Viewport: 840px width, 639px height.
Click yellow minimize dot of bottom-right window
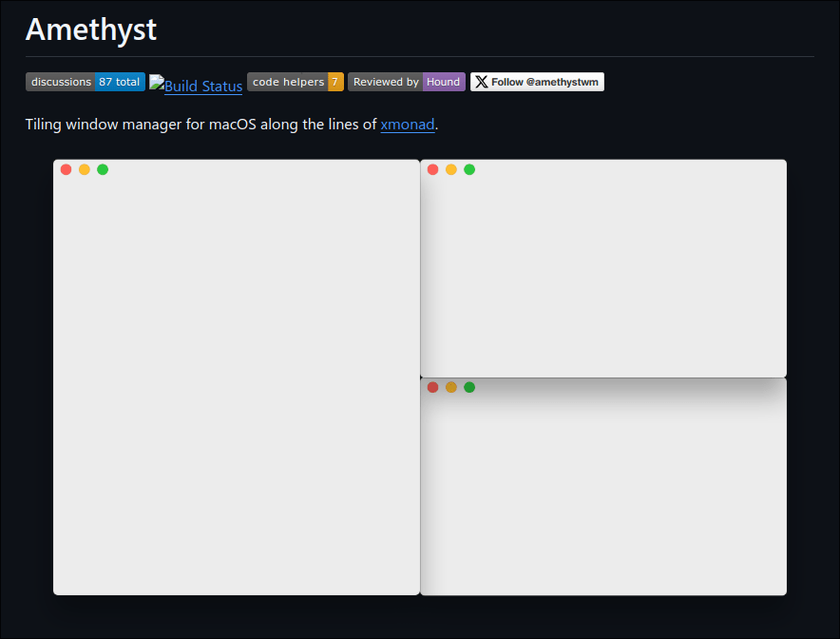pos(451,387)
